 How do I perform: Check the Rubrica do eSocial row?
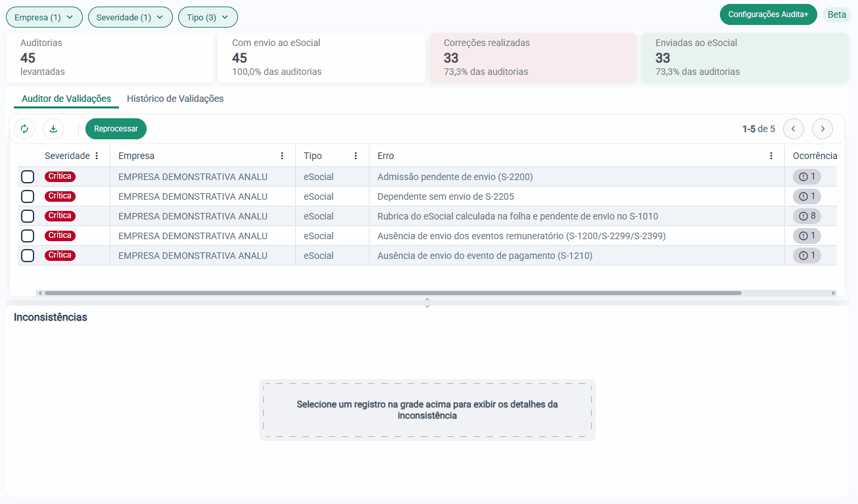click(x=28, y=216)
